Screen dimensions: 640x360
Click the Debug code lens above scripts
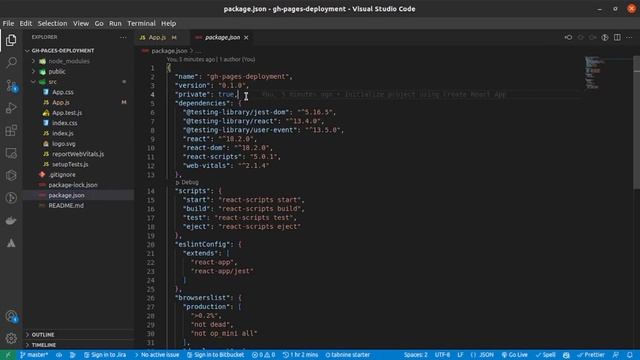pos(187,182)
